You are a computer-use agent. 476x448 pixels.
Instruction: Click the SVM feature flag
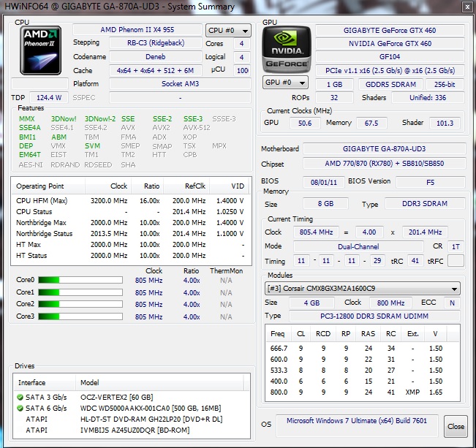pos(92,146)
